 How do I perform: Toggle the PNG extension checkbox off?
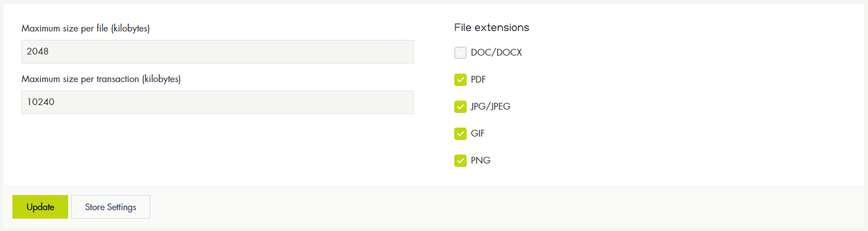pos(460,161)
